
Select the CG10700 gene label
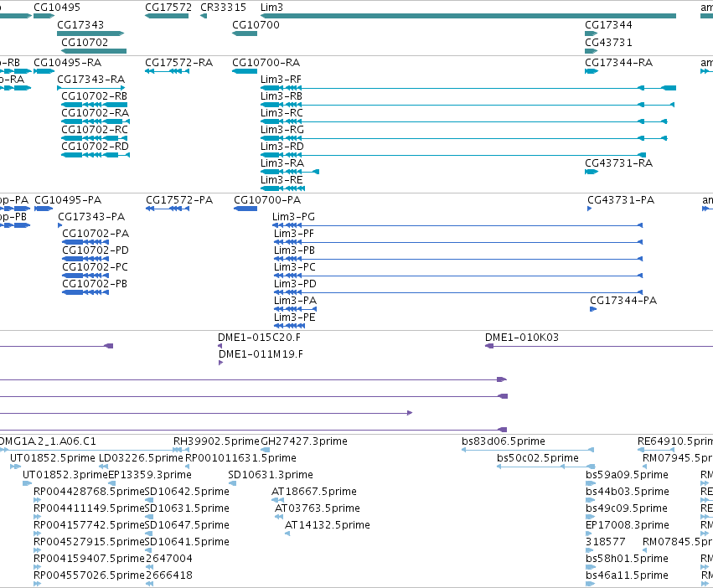256,25
